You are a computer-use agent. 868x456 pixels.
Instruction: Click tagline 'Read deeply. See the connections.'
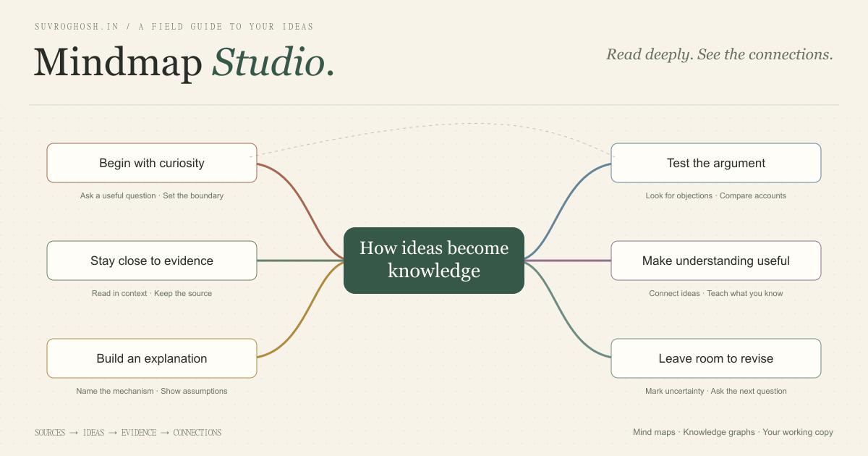coord(720,54)
